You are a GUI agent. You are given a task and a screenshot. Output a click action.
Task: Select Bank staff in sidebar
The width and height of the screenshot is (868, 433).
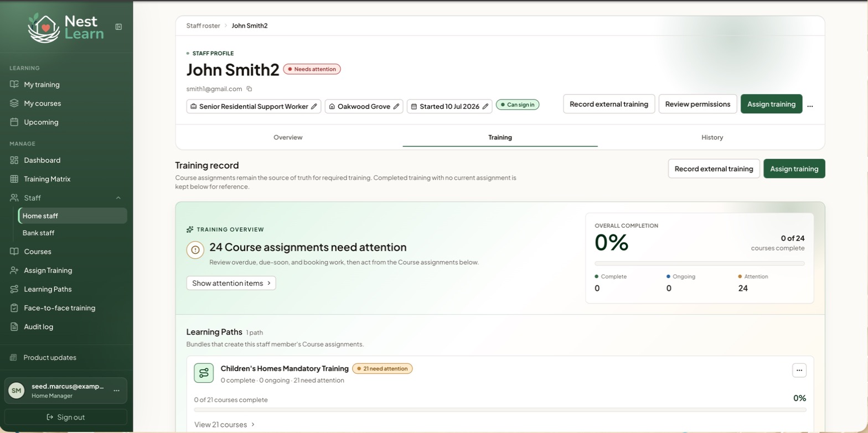click(x=73, y=233)
